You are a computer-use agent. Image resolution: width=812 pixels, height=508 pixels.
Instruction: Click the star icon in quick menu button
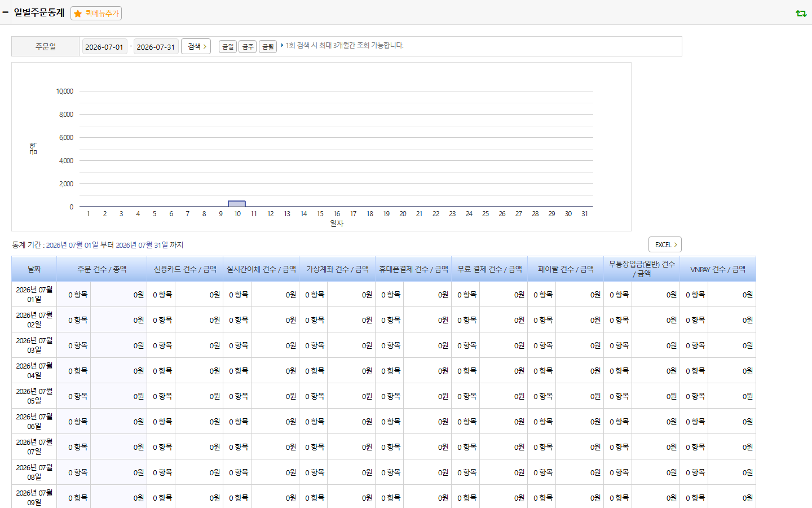(78, 14)
